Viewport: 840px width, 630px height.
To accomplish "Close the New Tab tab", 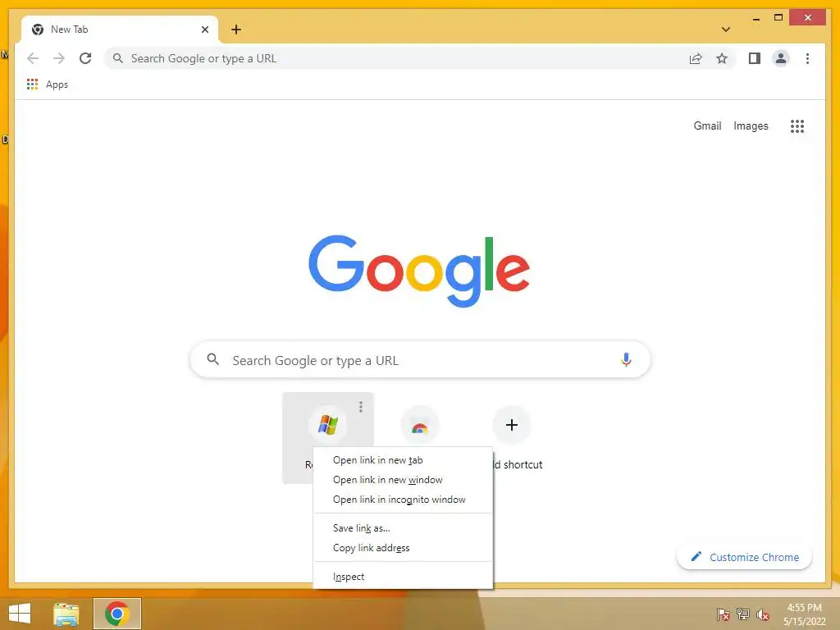I will pos(204,30).
